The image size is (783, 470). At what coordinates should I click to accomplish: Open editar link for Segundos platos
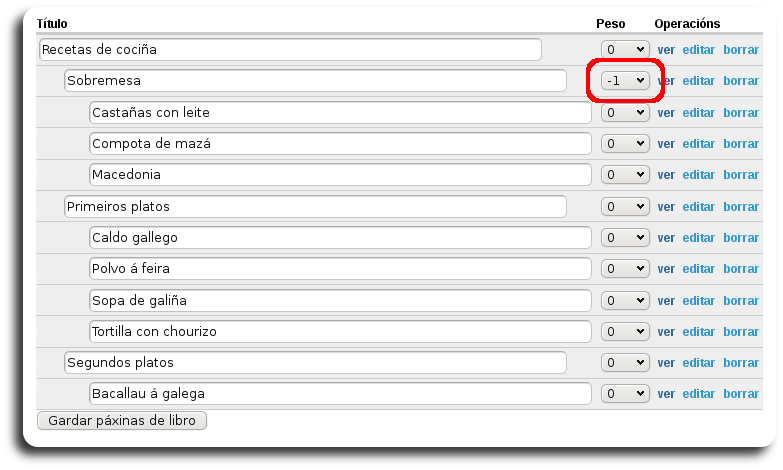click(698, 363)
